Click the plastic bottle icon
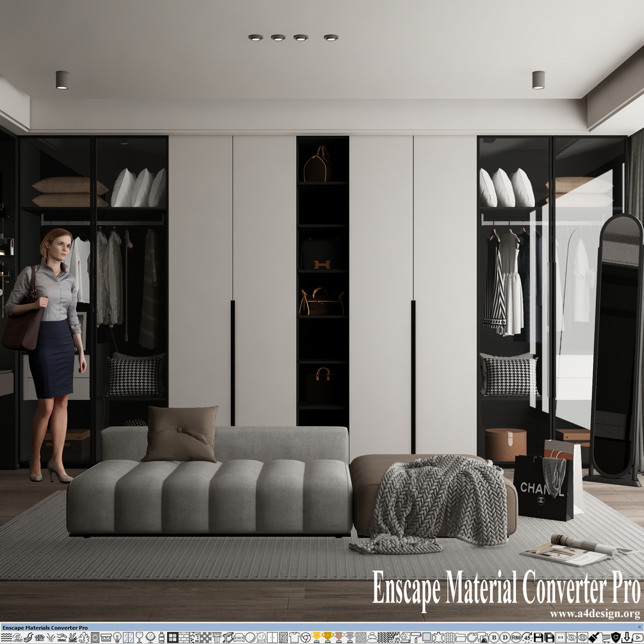644x644 pixels. 161,638
